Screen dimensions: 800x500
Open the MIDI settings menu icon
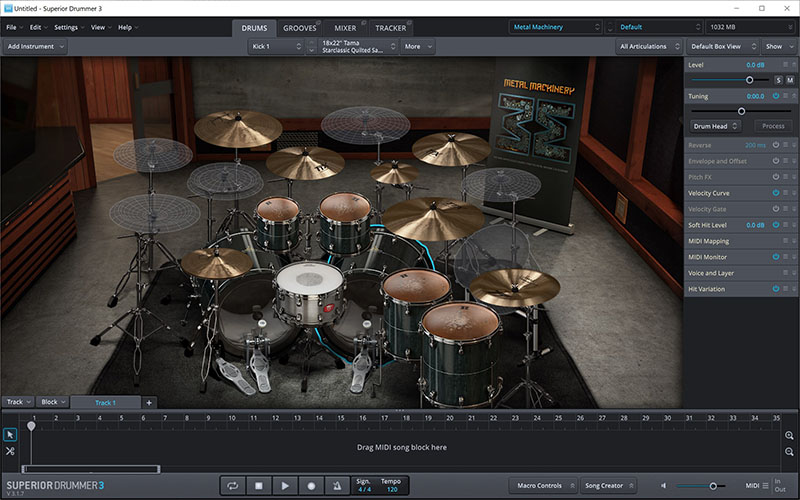[x=765, y=486]
